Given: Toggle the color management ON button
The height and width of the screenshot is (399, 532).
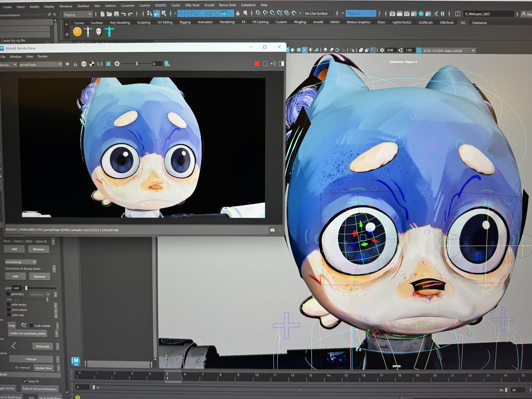Looking at the screenshot, I should (x=419, y=50).
